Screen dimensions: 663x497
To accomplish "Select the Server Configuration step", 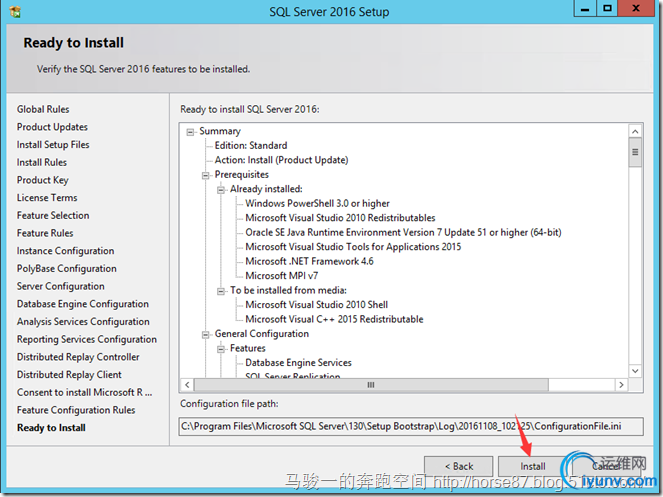I will pos(60,287).
